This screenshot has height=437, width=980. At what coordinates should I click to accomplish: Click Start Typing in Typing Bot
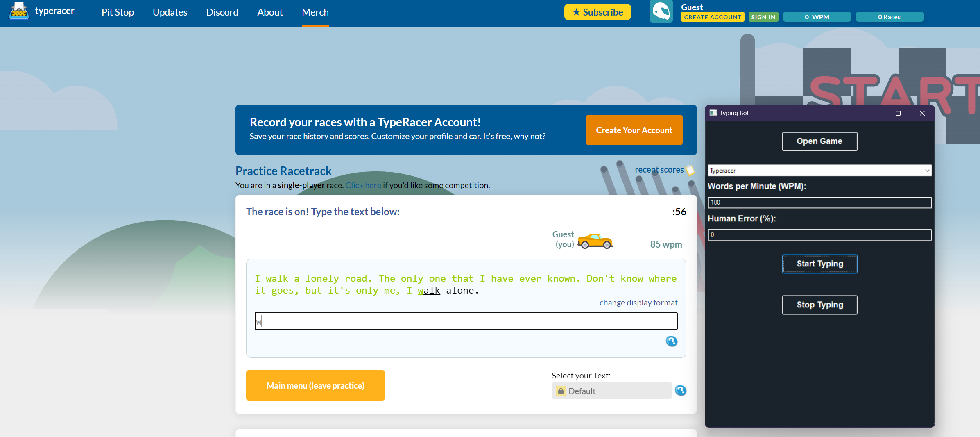(x=819, y=264)
